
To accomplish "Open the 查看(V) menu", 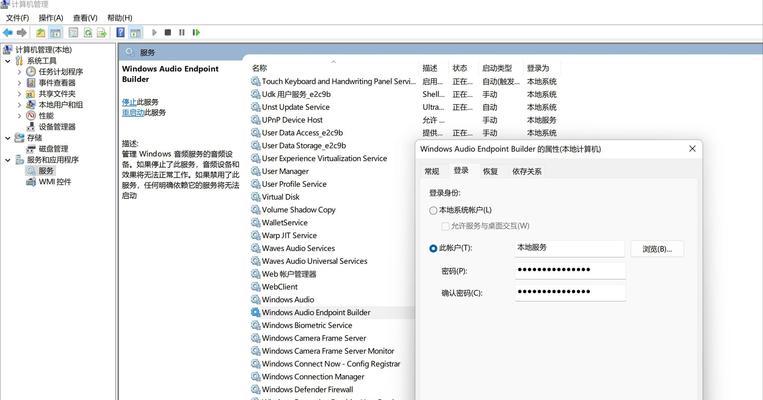I will pyautogui.click(x=85, y=18).
